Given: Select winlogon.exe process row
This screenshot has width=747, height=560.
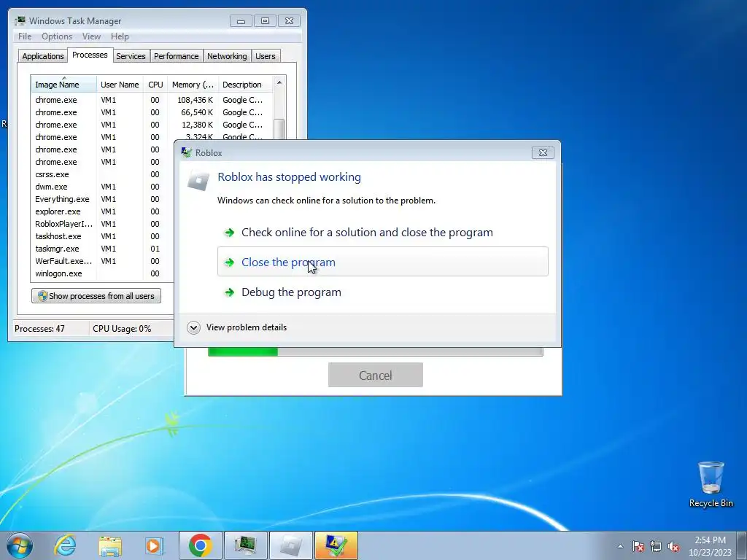Looking at the screenshot, I should pyautogui.click(x=103, y=273).
